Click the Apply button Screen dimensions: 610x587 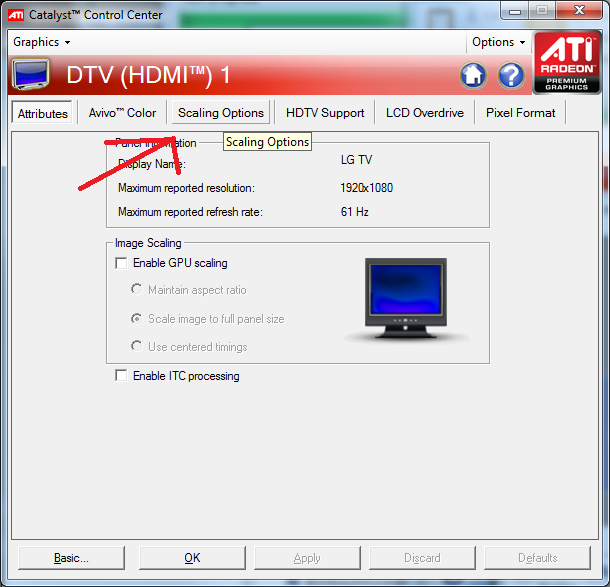pyautogui.click(x=307, y=558)
